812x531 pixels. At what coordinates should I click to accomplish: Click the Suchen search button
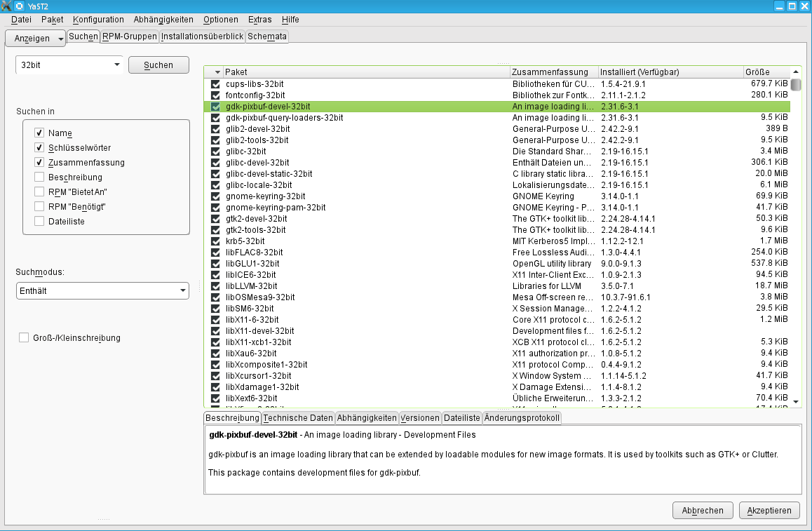coord(158,65)
